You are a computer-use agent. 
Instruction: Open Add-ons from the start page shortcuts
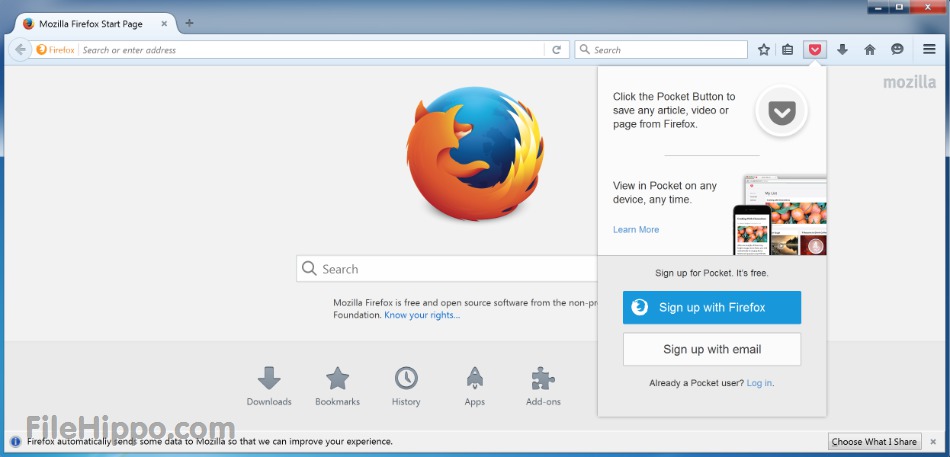543,386
